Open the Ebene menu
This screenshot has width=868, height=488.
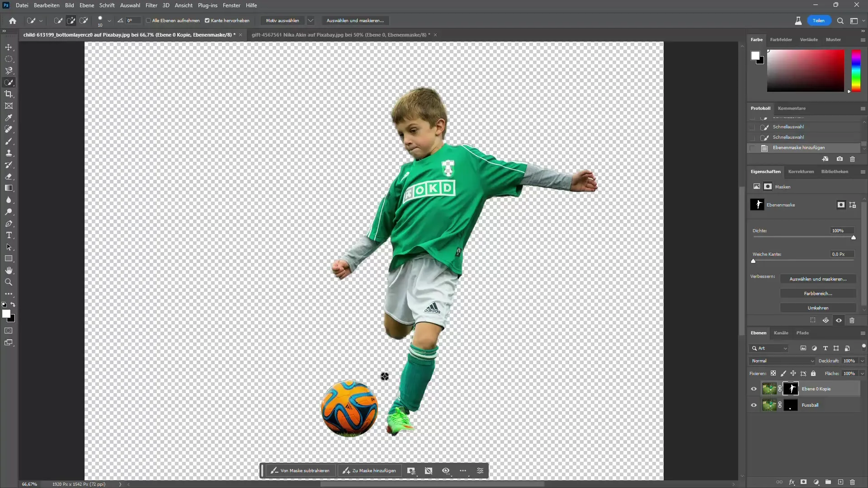86,5
